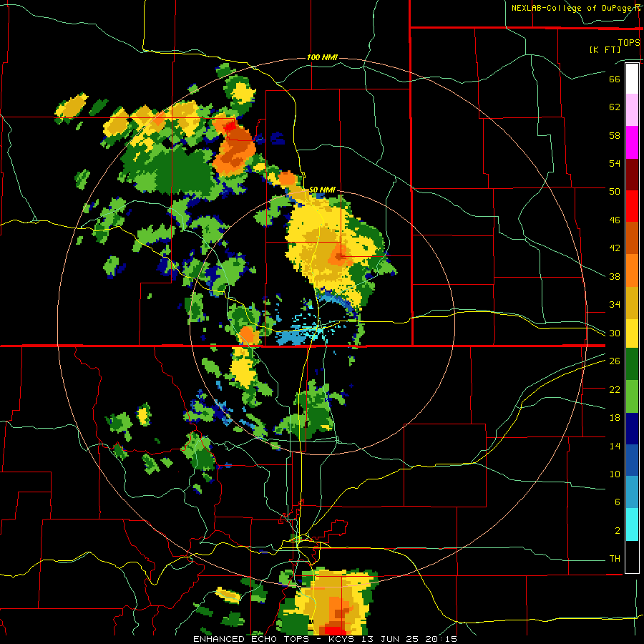Click the black TH threshold swatch

[x=632, y=557]
